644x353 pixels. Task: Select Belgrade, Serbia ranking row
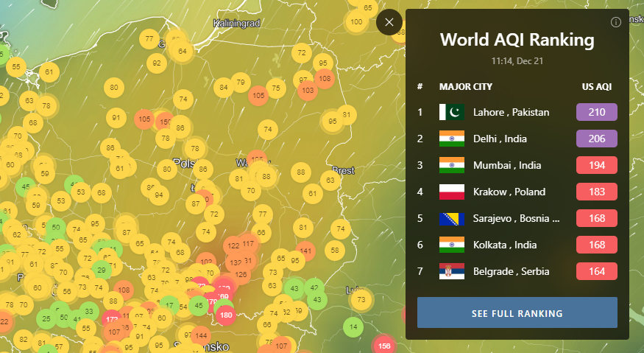click(x=517, y=271)
